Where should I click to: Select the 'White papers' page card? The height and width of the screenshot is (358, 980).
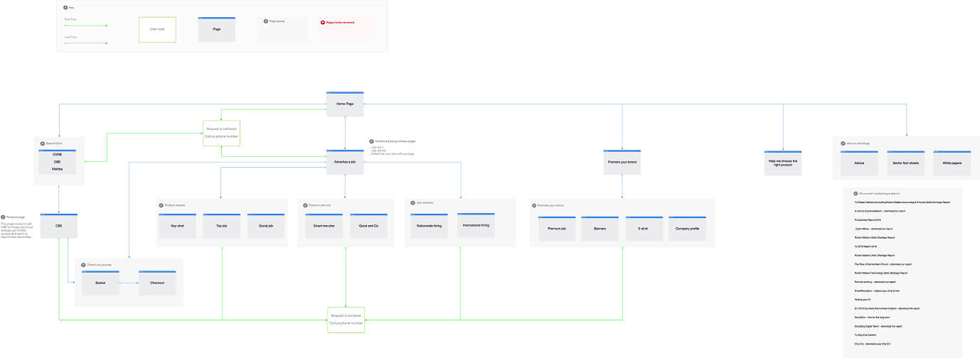(952, 163)
